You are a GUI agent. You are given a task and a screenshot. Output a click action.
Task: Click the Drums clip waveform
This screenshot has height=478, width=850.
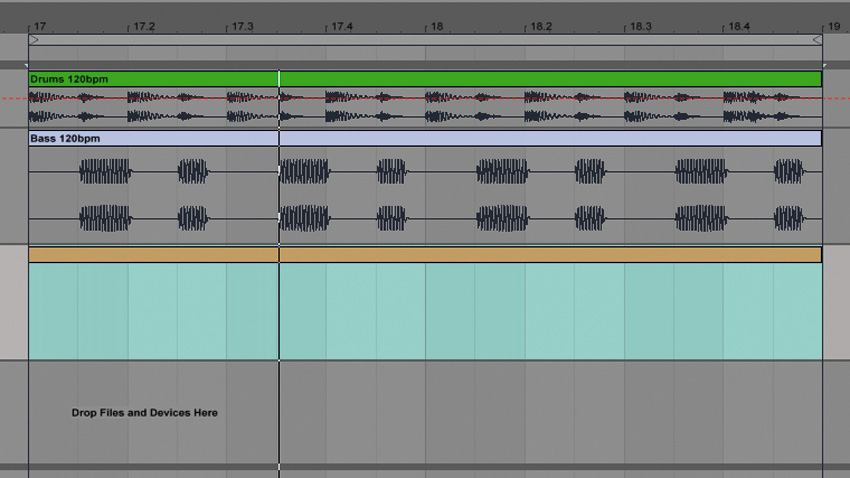(425, 107)
